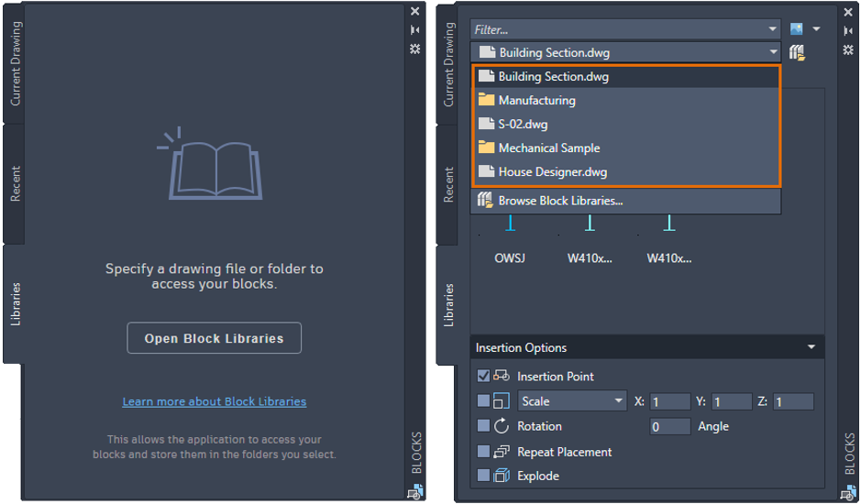861x504 pixels.
Task: Enable the Scale checkbox
Action: click(x=483, y=400)
